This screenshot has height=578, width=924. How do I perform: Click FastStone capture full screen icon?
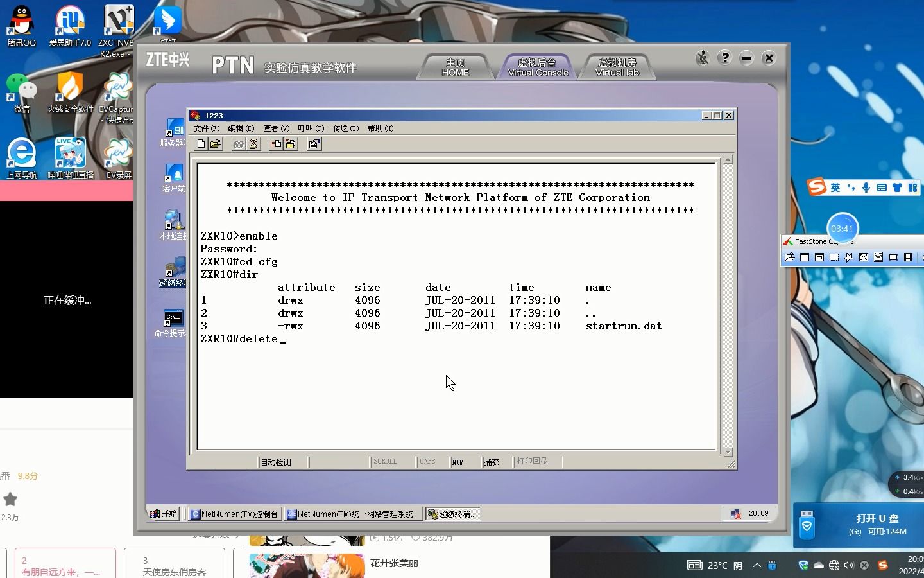(864, 258)
